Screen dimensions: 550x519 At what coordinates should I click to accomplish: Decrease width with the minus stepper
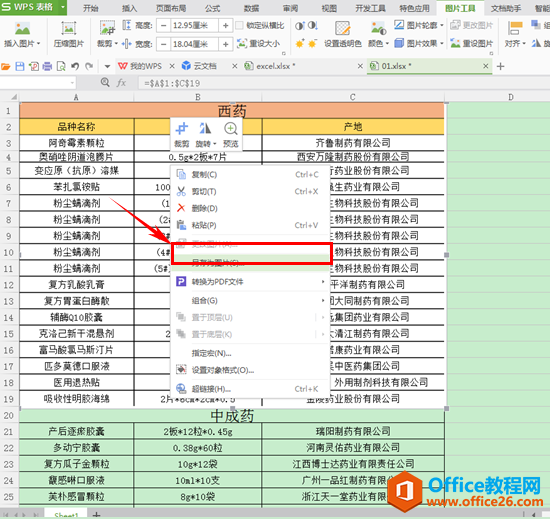point(163,44)
